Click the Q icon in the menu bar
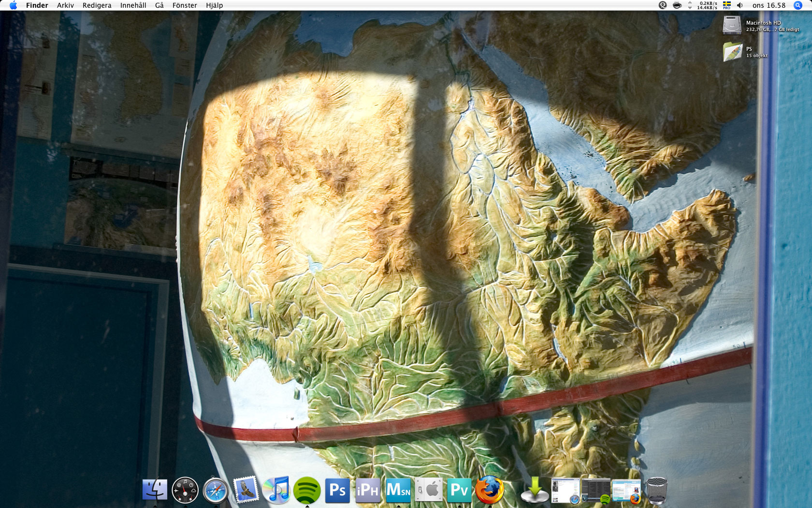 (663, 5)
